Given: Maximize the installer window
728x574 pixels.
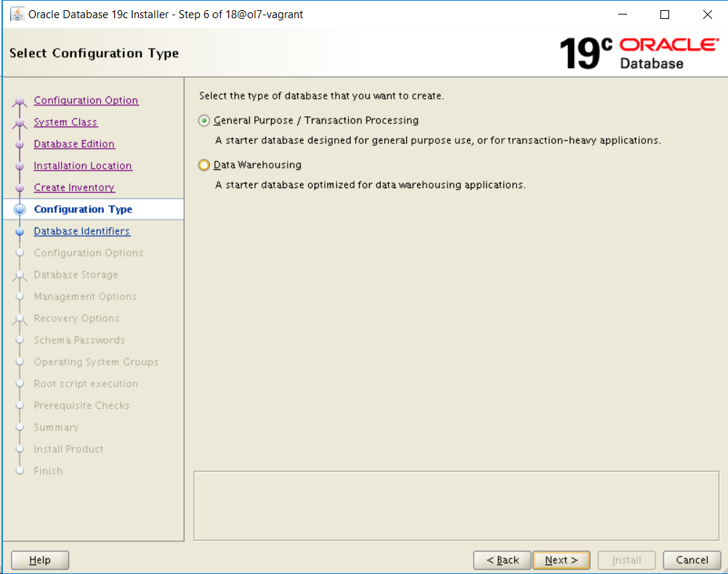Looking at the screenshot, I should (665, 15).
